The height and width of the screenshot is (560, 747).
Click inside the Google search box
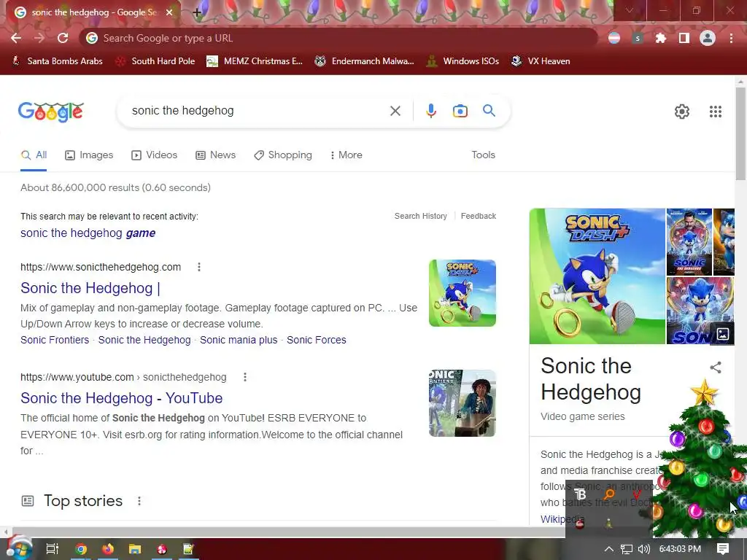pyautogui.click(x=258, y=111)
